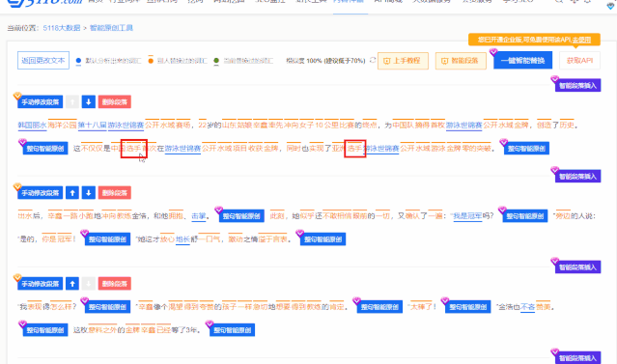Click the blue 默认分析出来的词汇 legend dot
Image resolution: width=617 pixels, height=364 pixels.
tap(78, 61)
